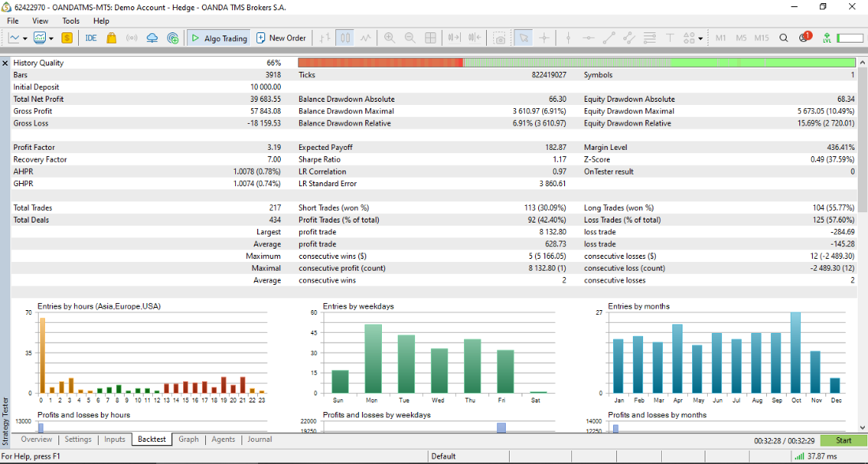Select the text label T tool
Image resolution: width=868 pixels, height=464 pixels.
click(x=670, y=38)
